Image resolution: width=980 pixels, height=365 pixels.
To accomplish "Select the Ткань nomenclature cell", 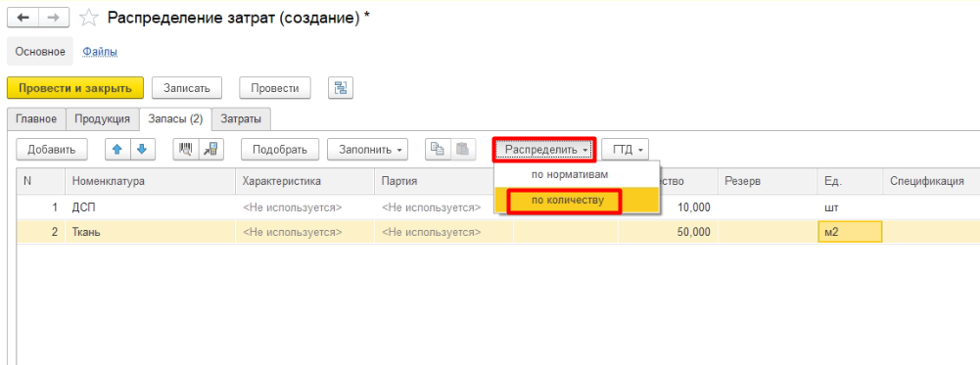I will pyautogui.click(x=150, y=232).
